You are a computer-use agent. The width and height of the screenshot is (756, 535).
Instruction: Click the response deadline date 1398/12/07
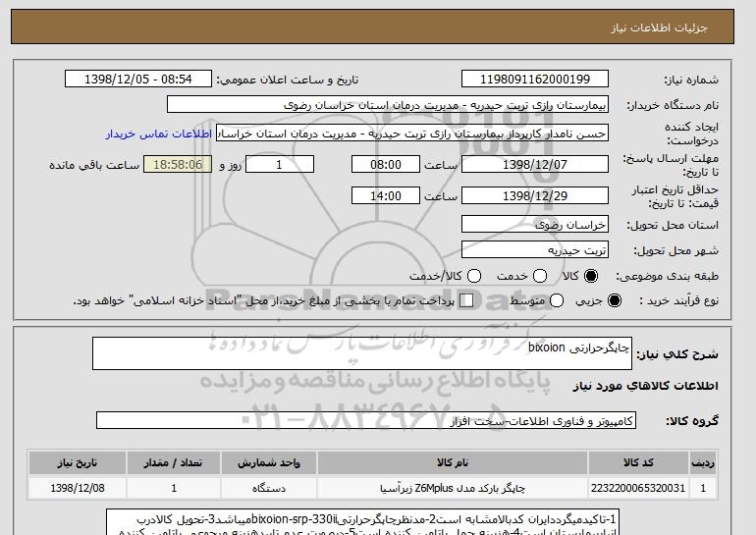(x=535, y=164)
